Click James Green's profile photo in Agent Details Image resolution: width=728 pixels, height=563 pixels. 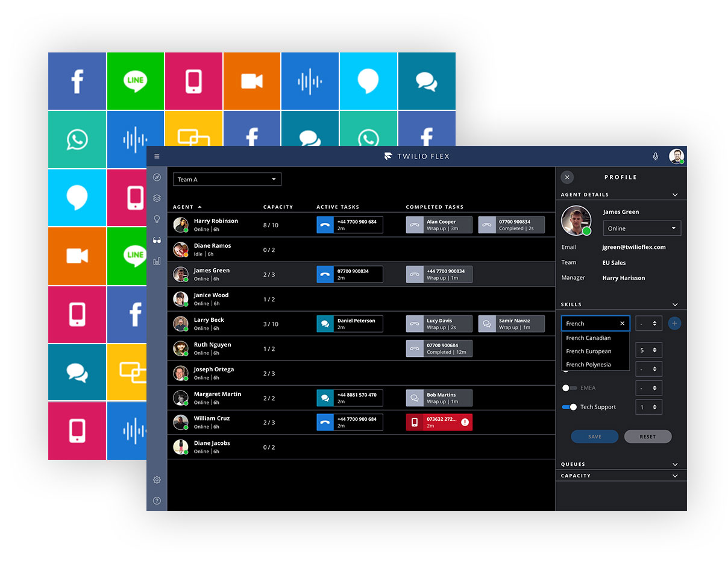576,221
